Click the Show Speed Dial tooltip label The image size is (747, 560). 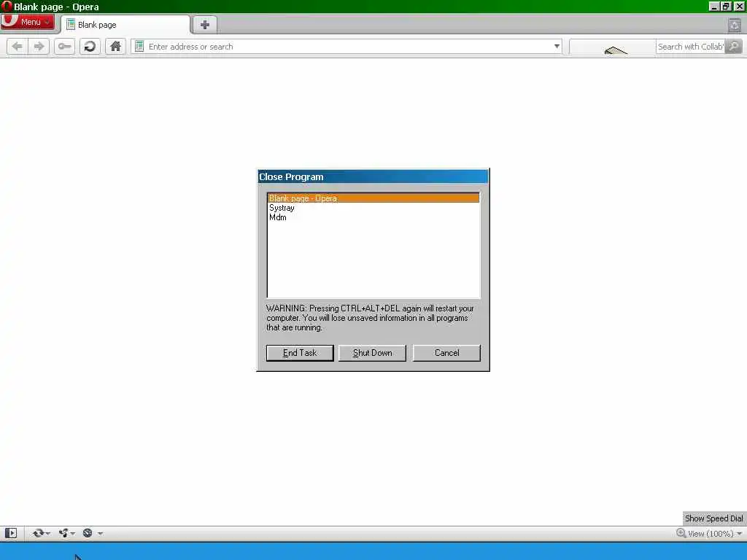point(713,518)
